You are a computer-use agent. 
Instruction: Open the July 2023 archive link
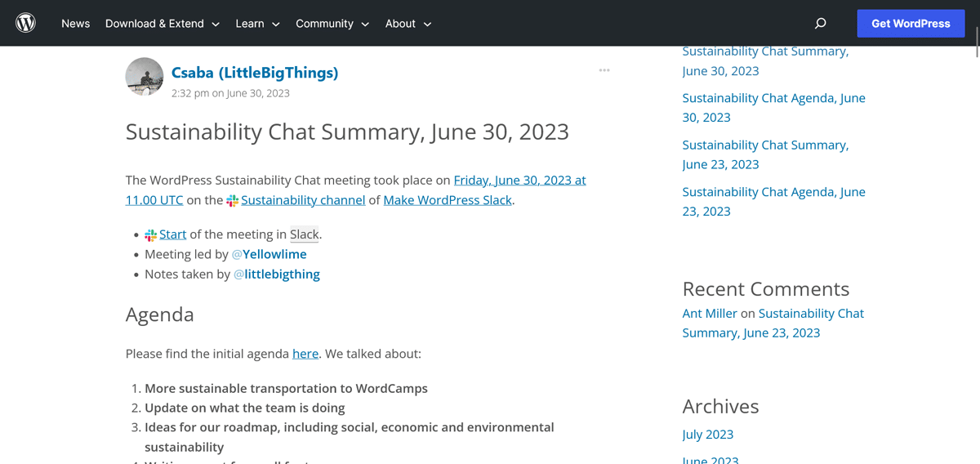[708, 435]
